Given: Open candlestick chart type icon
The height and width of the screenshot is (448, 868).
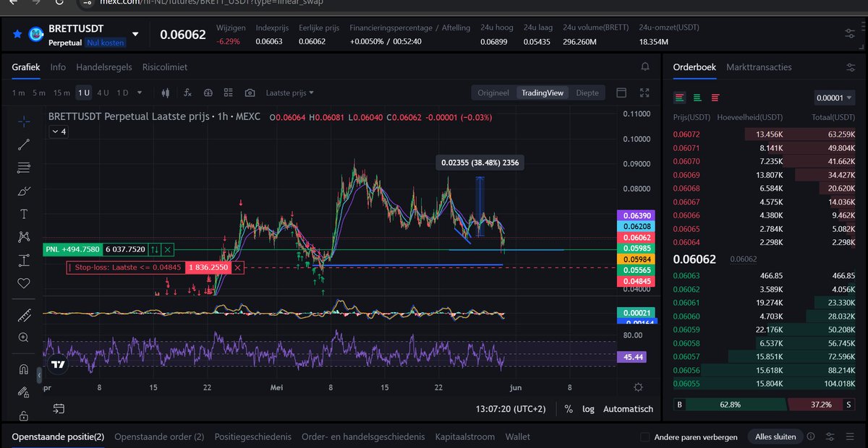Looking at the screenshot, I should coord(166,92).
